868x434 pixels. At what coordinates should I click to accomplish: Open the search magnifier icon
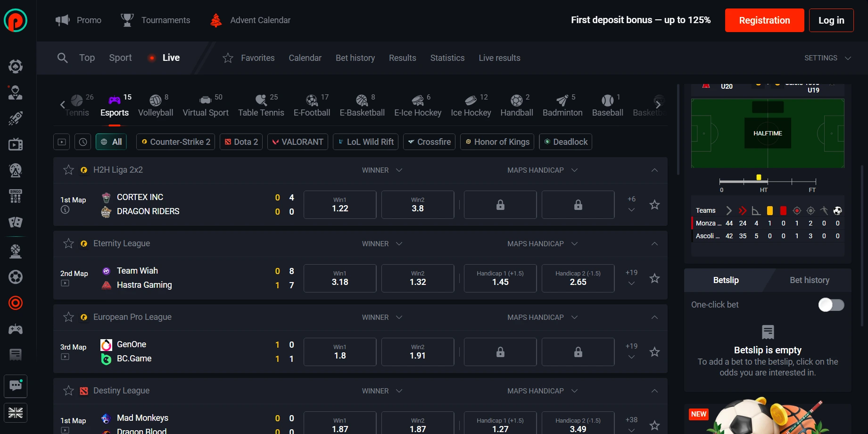pos(62,58)
